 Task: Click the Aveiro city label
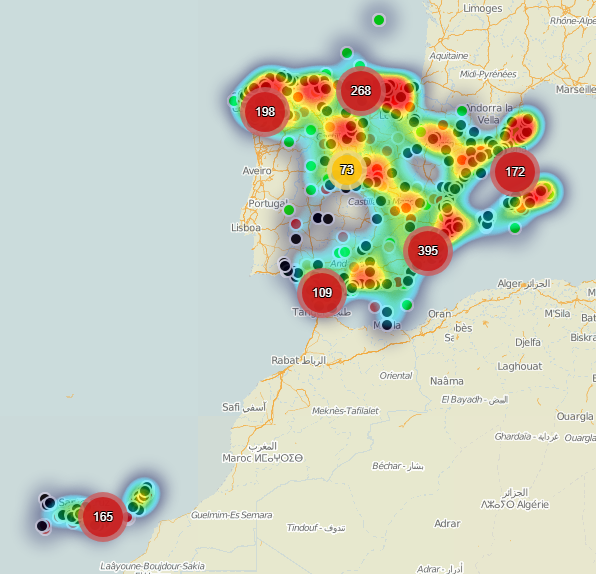pyautogui.click(x=257, y=171)
